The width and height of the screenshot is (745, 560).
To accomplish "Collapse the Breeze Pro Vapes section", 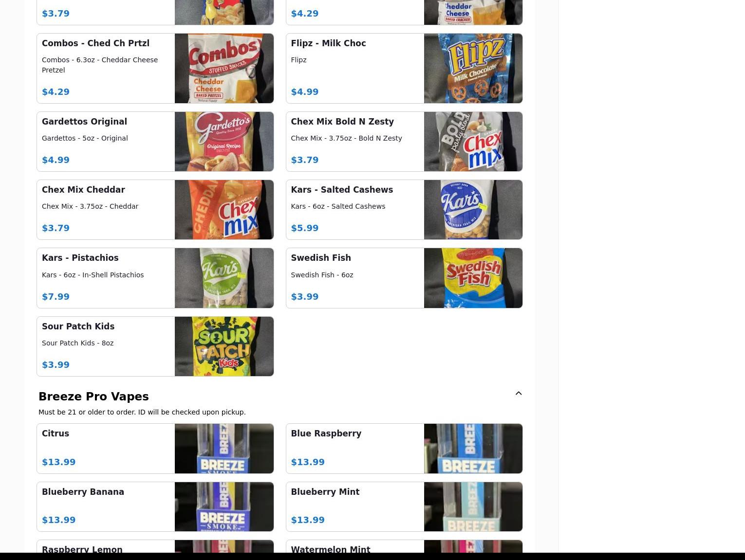I will pos(518,393).
